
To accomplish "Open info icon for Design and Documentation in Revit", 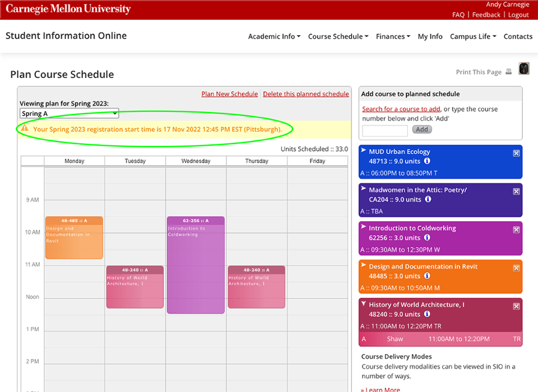I will click(427, 276).
